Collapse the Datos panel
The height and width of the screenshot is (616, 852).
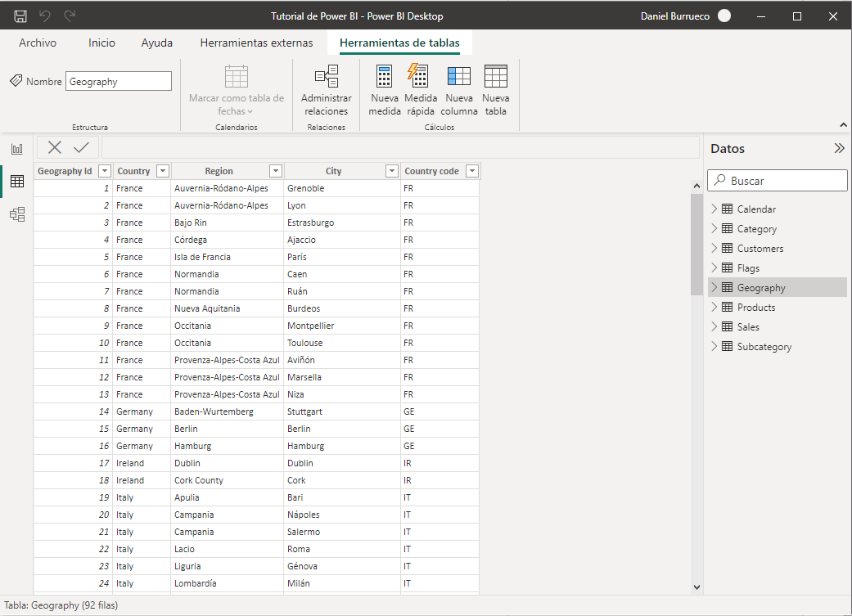[x=839, y=149]
